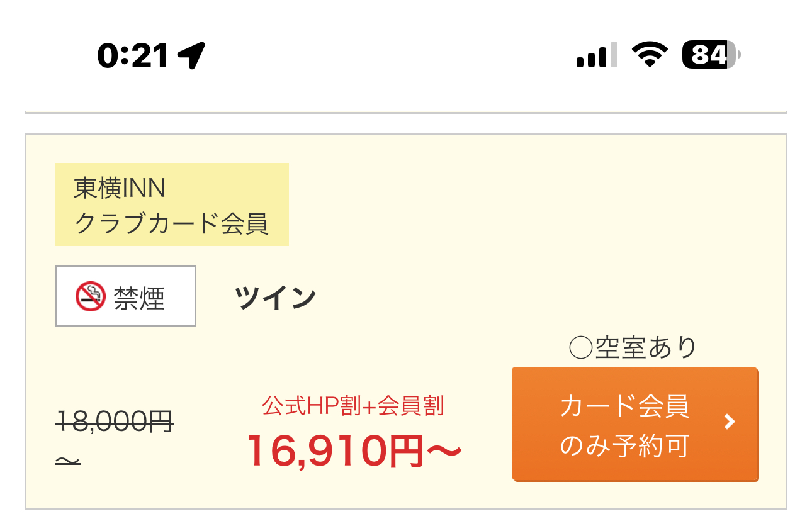Tap the cellular signal bars
This screenshot has height=526, width=812.
pos(597,55)
